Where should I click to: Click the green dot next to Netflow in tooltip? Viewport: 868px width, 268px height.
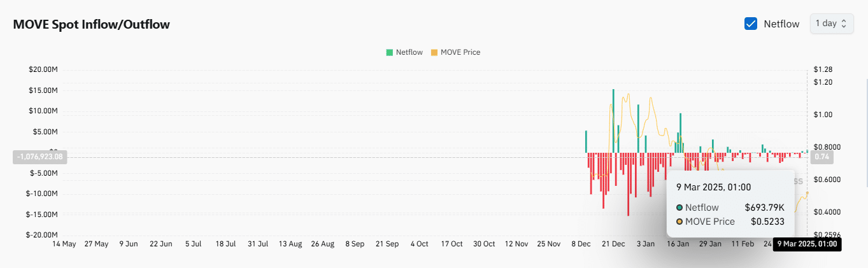pos(679,208)
